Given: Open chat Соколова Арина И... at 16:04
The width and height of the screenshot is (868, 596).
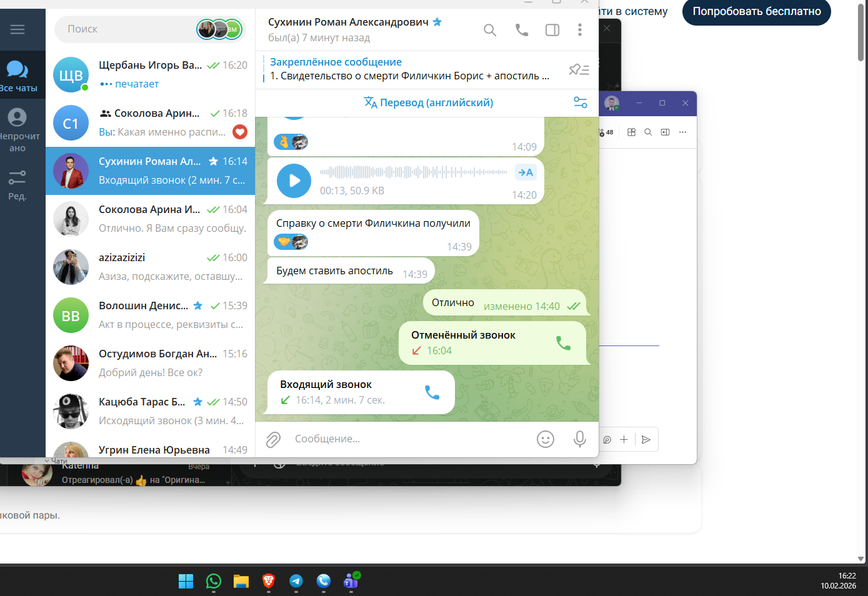Looking at the screenshot, I should point(150,219).
